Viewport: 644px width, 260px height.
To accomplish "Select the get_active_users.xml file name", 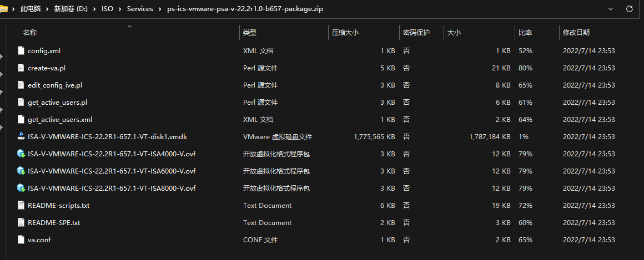I will (x=60, y=120).
